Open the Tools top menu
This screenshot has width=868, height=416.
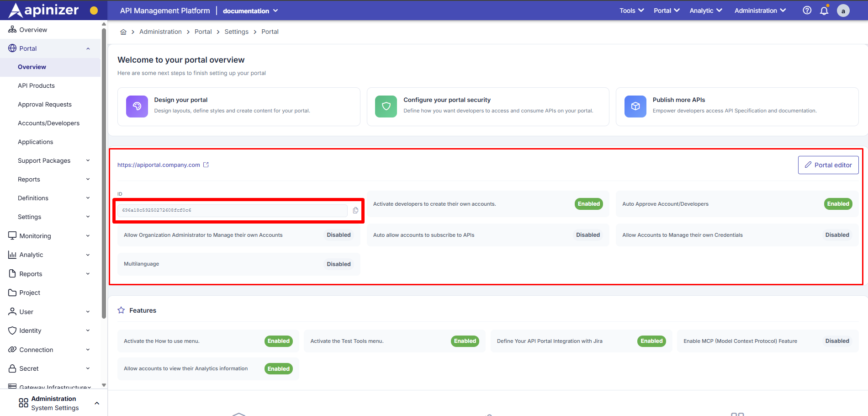pos(631,11)
